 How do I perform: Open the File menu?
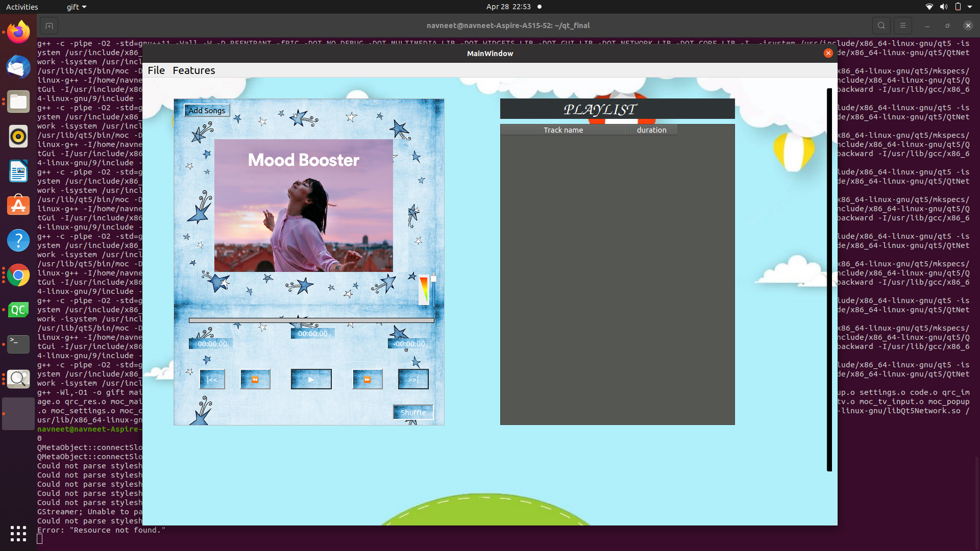pos(156,70)
